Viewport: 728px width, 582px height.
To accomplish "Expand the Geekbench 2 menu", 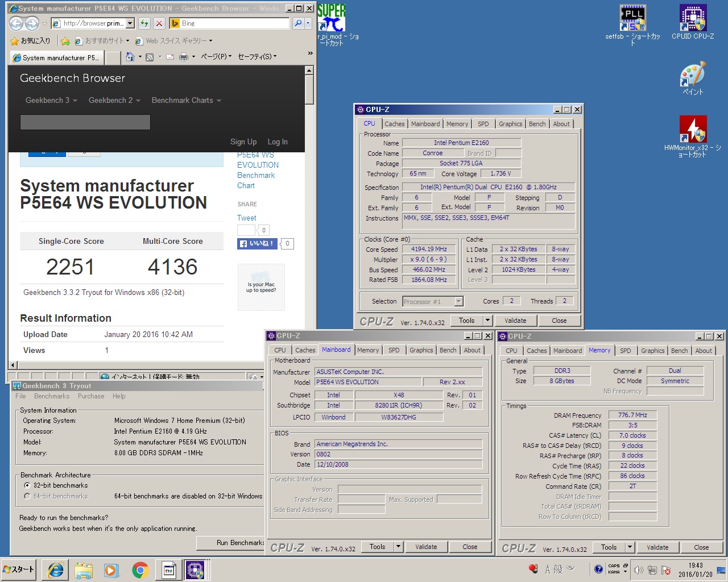I will 114,100.
